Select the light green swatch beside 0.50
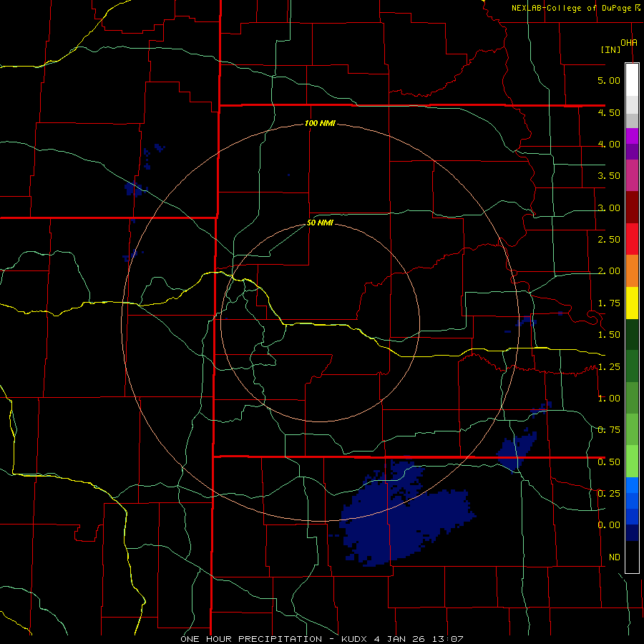This screenshot has width=644, height=644. (x=632, y=462)
